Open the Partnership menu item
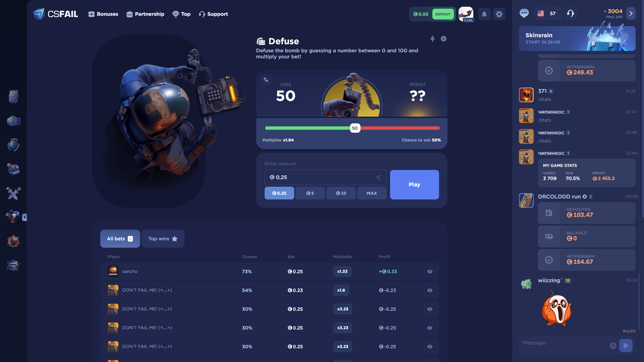This screenshot has width=644, height=362. 145,14
